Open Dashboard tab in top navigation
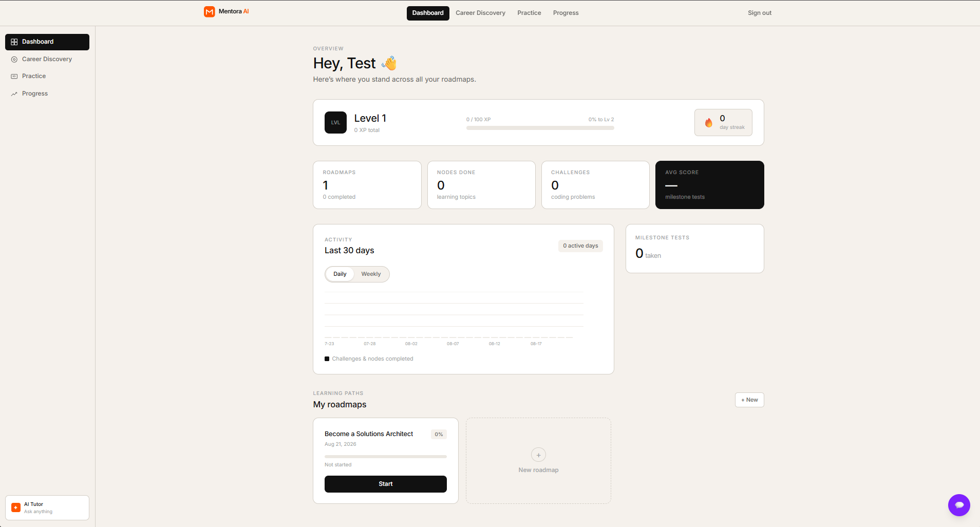980x527 pixels. pyautogui.click(x=428, y=13)
